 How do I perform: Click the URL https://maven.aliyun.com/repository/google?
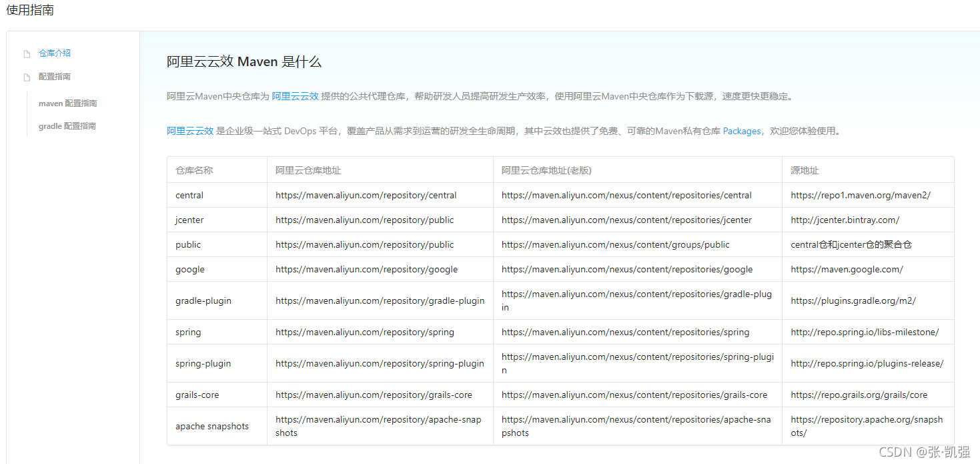point(367,270)
